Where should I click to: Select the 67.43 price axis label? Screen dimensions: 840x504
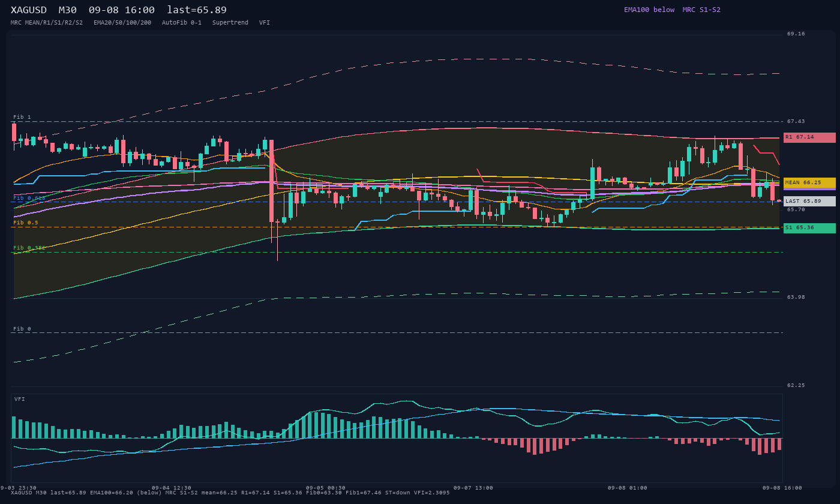tap(796, 122)
